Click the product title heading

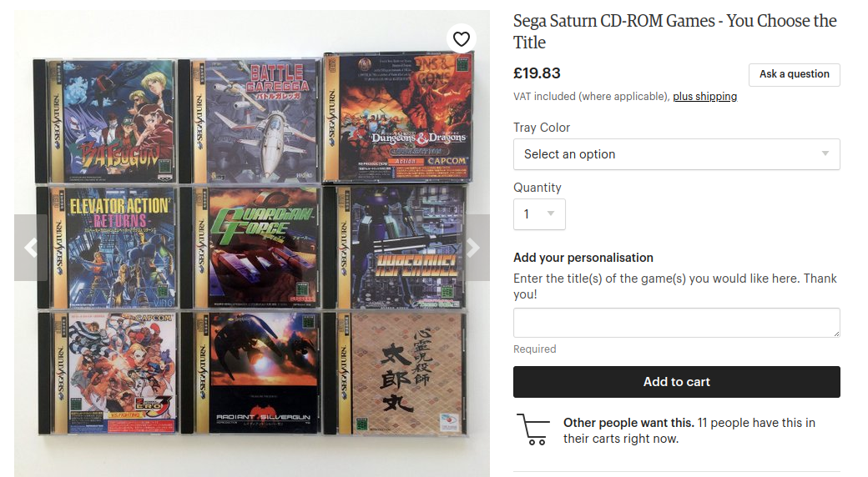(674, 32)
